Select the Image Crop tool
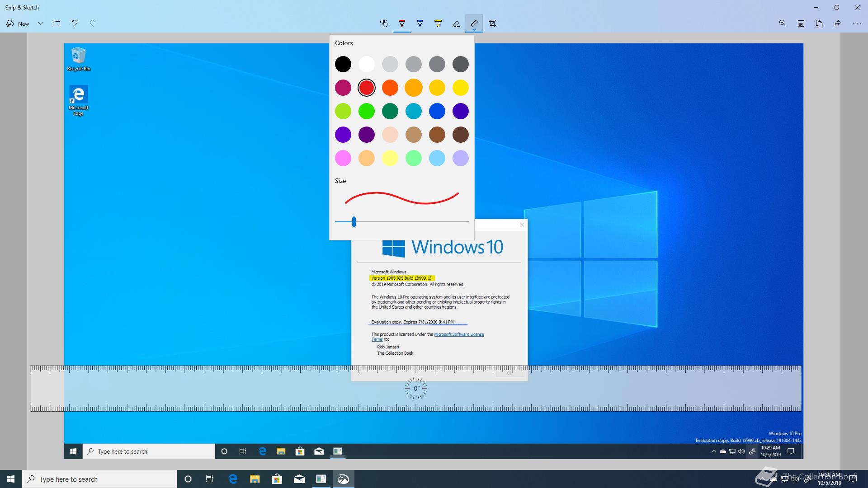This screenshot has width=868, height=488. (x=492, y=23)
